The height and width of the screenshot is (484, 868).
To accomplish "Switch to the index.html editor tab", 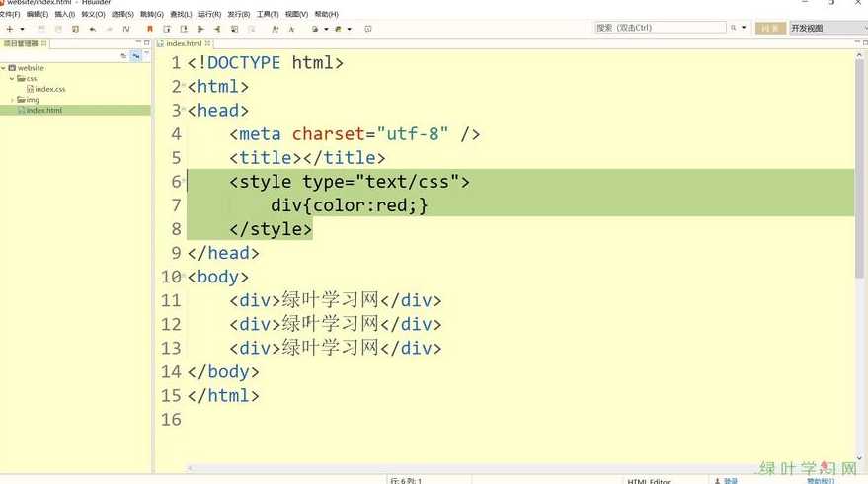I will 184,43.
